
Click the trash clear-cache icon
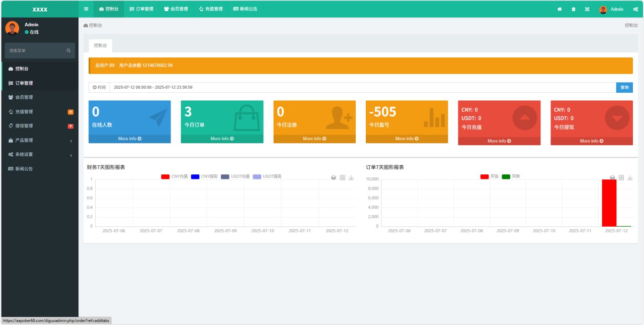[x=573, y=9]
